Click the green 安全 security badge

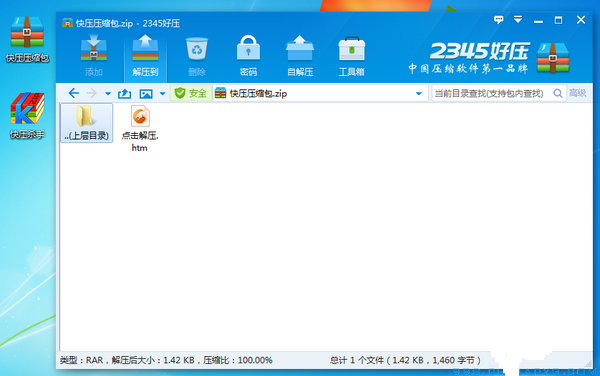pyautogui.click(x=191, y=93)
